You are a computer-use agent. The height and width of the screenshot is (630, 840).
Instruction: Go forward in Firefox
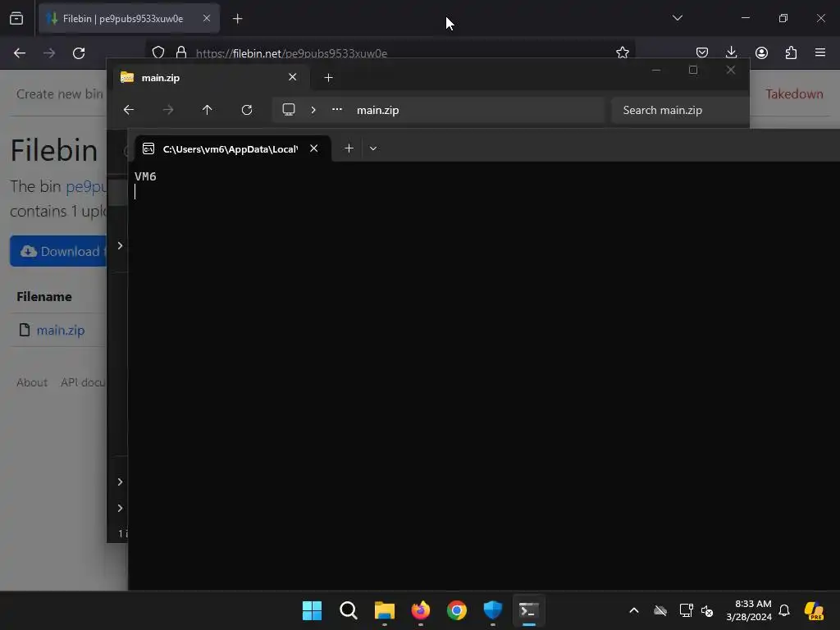pyautogui.click(x=49, y=53)
